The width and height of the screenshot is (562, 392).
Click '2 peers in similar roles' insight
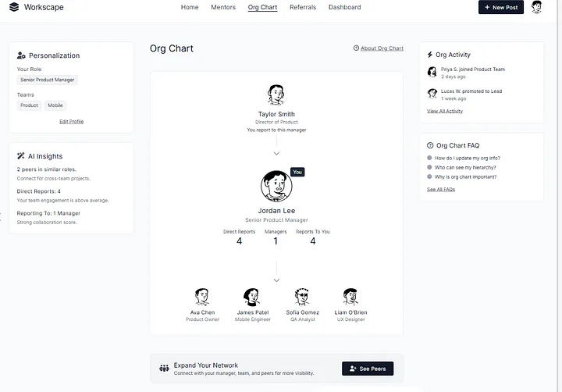point(47,169)
